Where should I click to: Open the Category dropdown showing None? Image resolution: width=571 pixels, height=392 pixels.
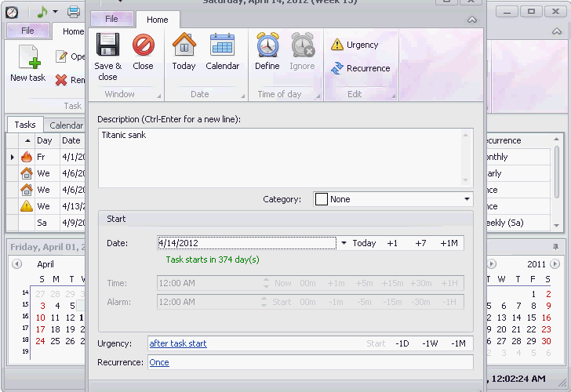click(393, 199)
